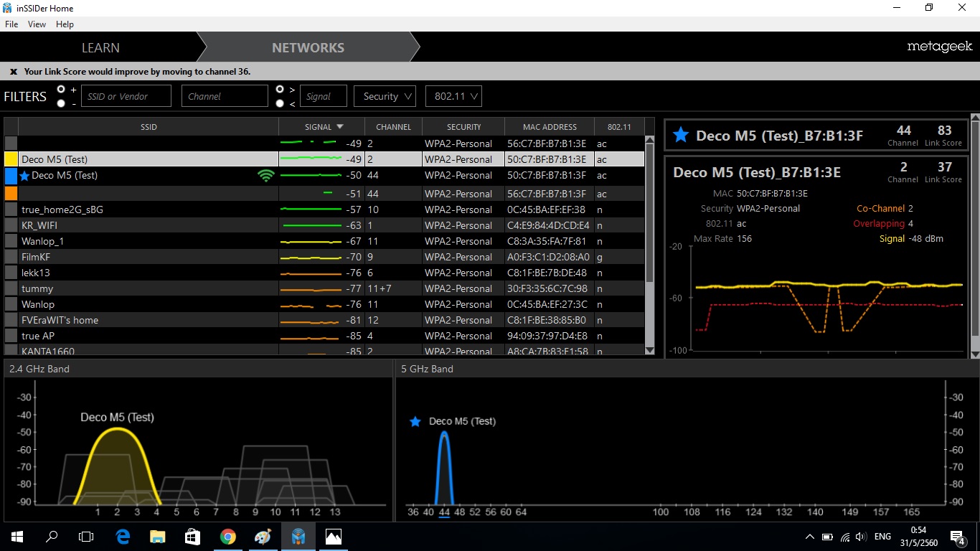Select the KR_WIFI network row
The image size is (980, 551).
pos(324,225)
